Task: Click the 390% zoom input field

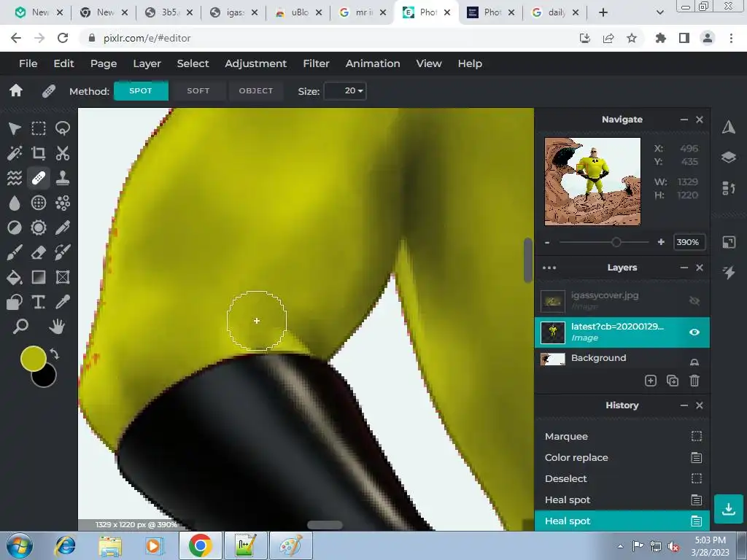Action: point(689,242)
